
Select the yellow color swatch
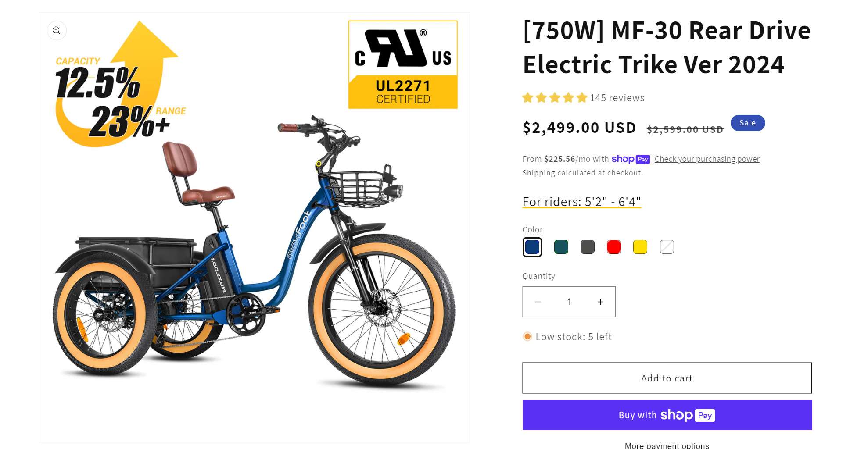(640, 247)
